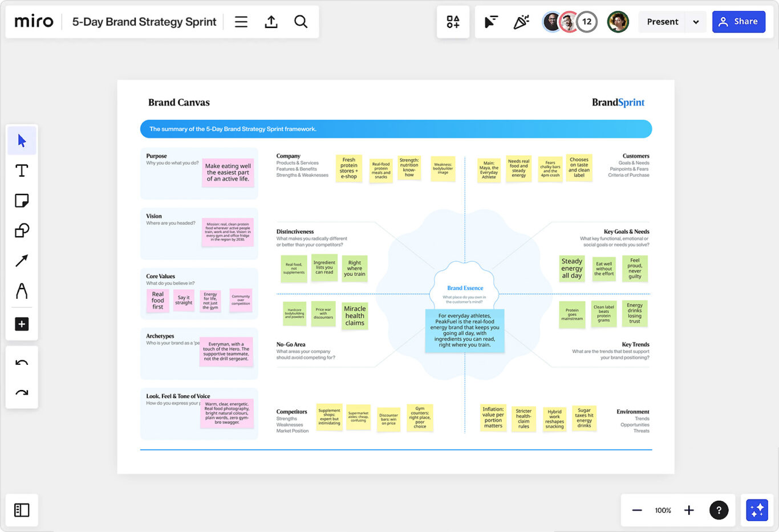The image size is (779, 532).
Task: Select the blue Brand Essence sticky note
Action: 465,330
